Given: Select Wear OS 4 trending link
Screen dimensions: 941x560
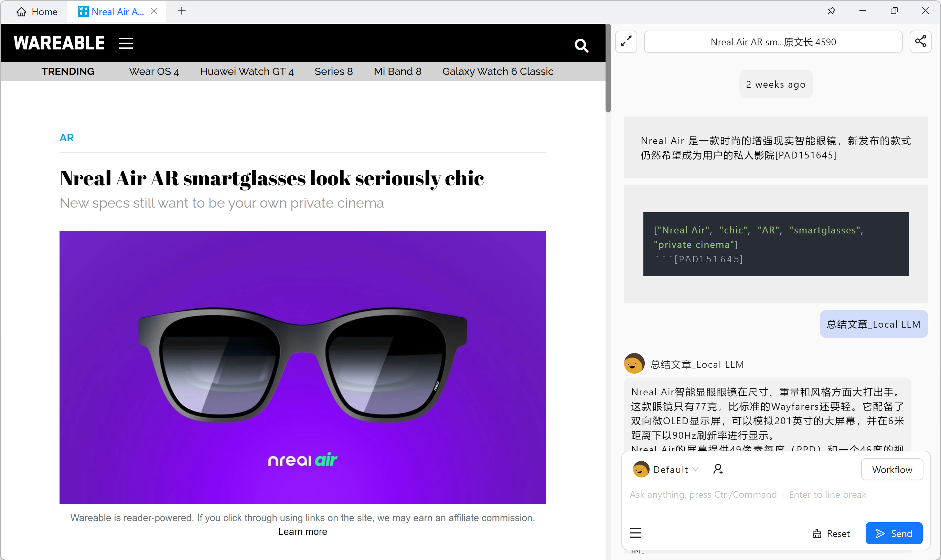Looking at the screenshot, I should point(154,71).
